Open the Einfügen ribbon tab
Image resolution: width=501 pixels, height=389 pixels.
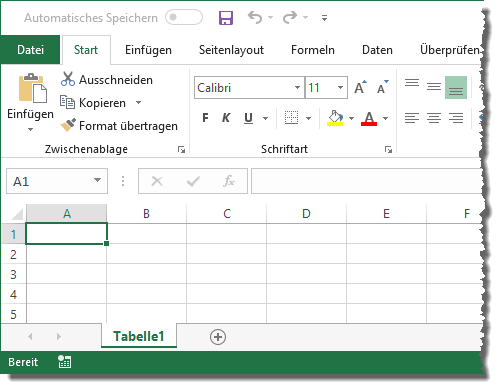click(148, 50)
